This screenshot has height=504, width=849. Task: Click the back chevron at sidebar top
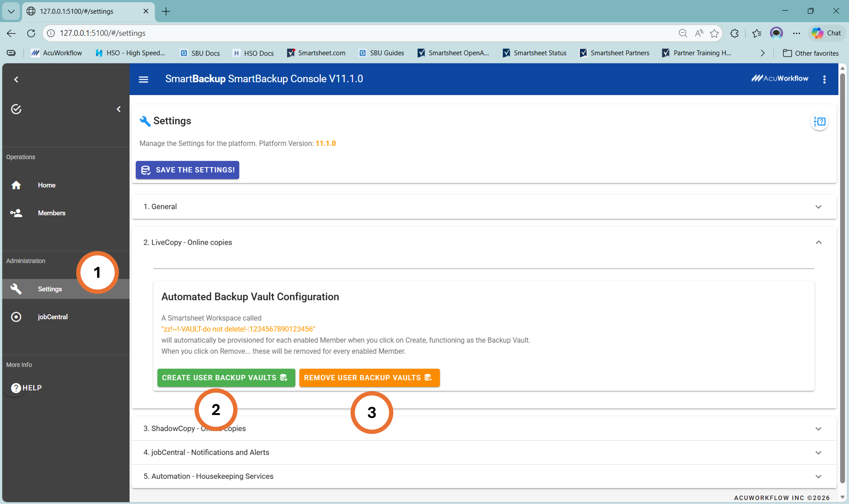16,79
